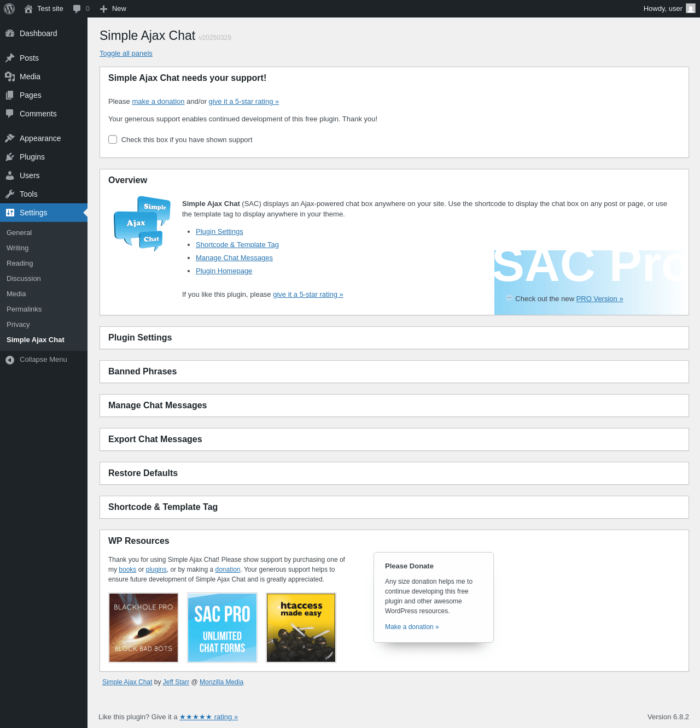The image size is (700, 728).
Task: Click the Settings sliders icon
Action: coord(10,213)
